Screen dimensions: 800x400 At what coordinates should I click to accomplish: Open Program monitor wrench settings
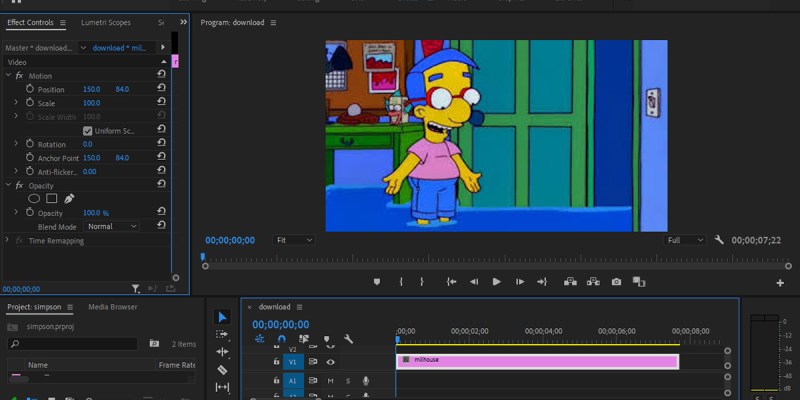(x=719, y=240)
